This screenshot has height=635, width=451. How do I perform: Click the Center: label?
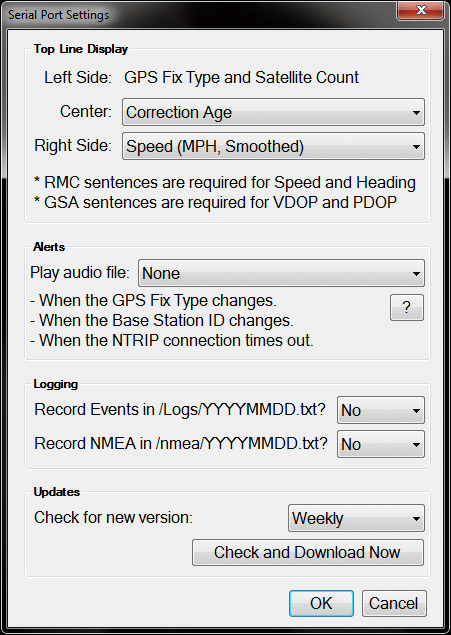86,111
